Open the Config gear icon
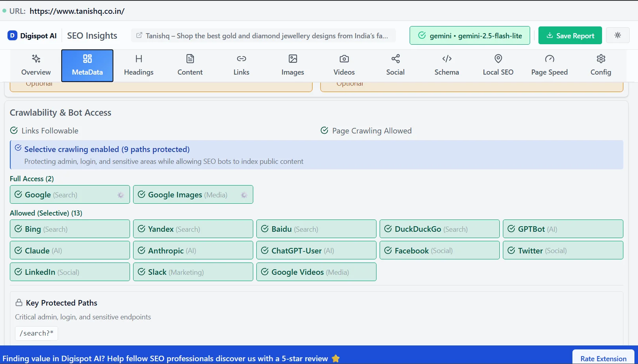Screen dimensions: 638x364 pos(600,65)
